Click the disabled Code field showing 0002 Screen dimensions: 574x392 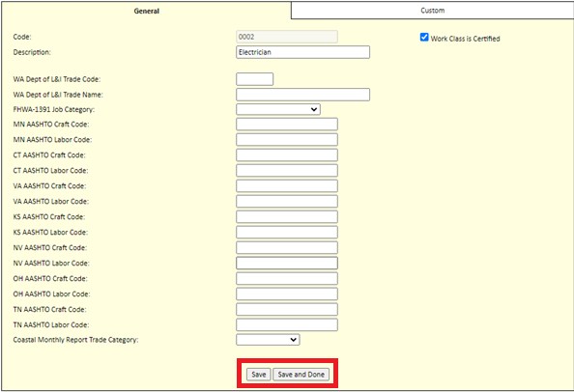(x=287, y=37)
